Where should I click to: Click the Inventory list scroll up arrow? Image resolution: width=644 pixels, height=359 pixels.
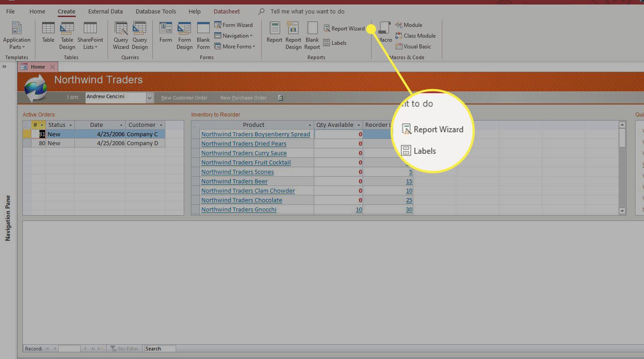pyautogui.click(x=622, y=125)
